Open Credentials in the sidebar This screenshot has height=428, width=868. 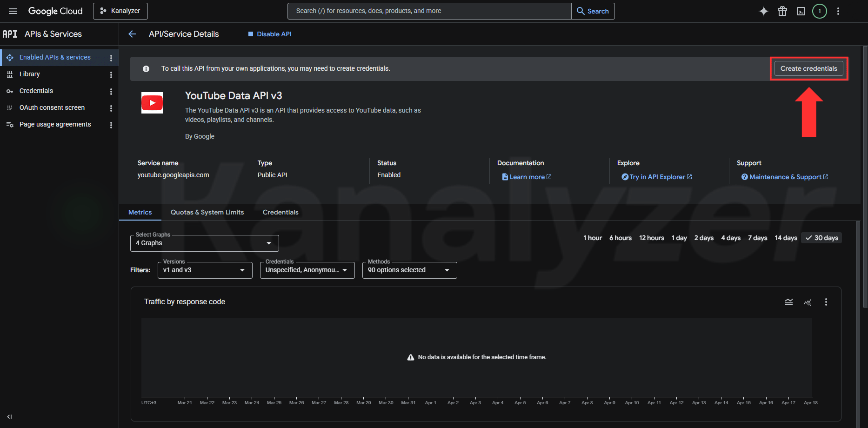36,91
